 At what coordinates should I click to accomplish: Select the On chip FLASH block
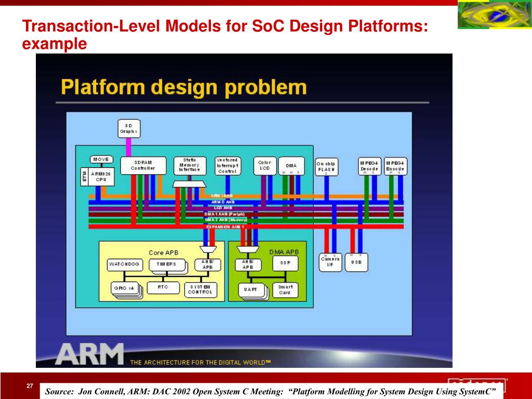point(326,167)
